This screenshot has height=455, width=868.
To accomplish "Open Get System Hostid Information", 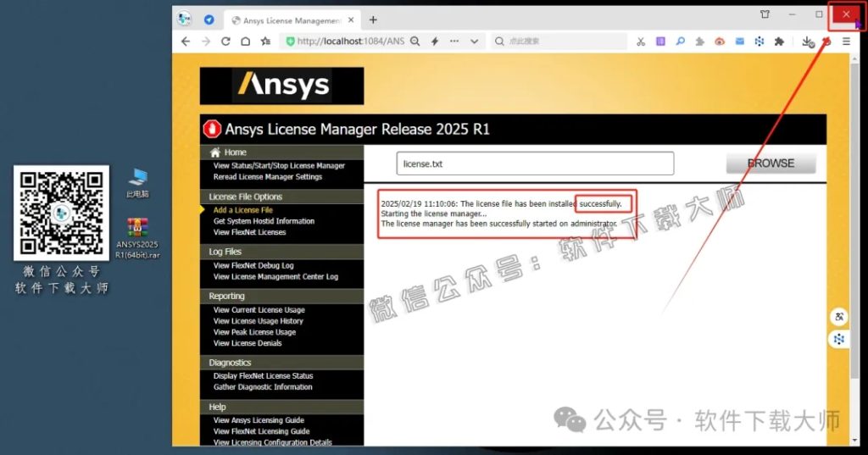I will [x=264, y=221].
